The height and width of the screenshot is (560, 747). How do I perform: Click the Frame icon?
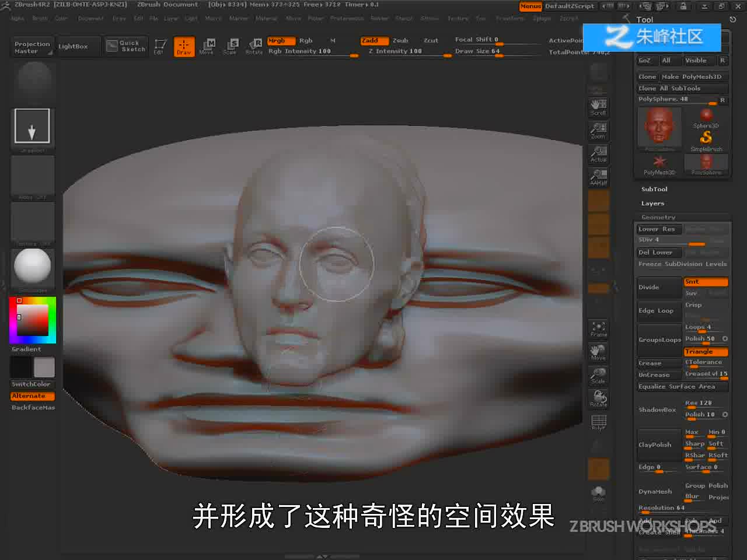[598, 329]
